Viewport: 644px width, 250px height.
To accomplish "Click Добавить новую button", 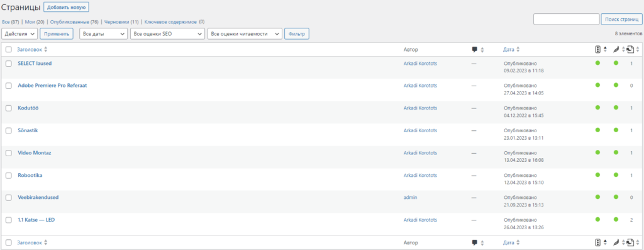I will pos(66,7).
